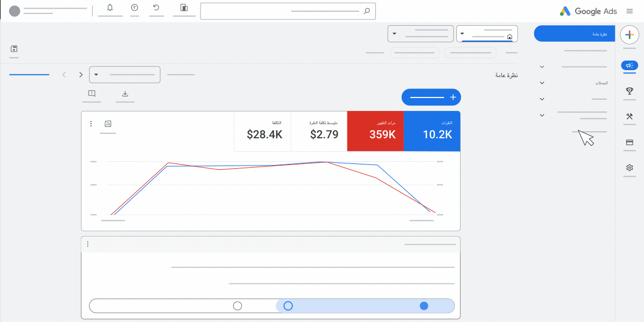Go to previous date range arrow
644x322 pixels.
tap(64, 74)
